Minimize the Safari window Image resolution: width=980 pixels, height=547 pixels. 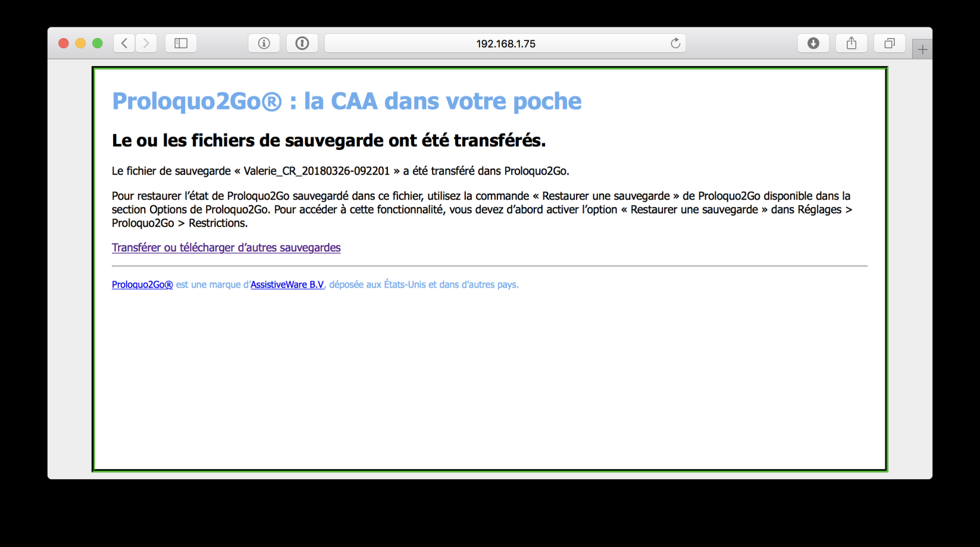pos(80,43)
